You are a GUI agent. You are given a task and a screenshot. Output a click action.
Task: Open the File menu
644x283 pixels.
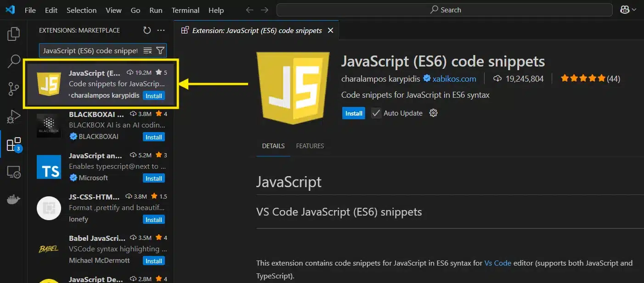(30, 10)
